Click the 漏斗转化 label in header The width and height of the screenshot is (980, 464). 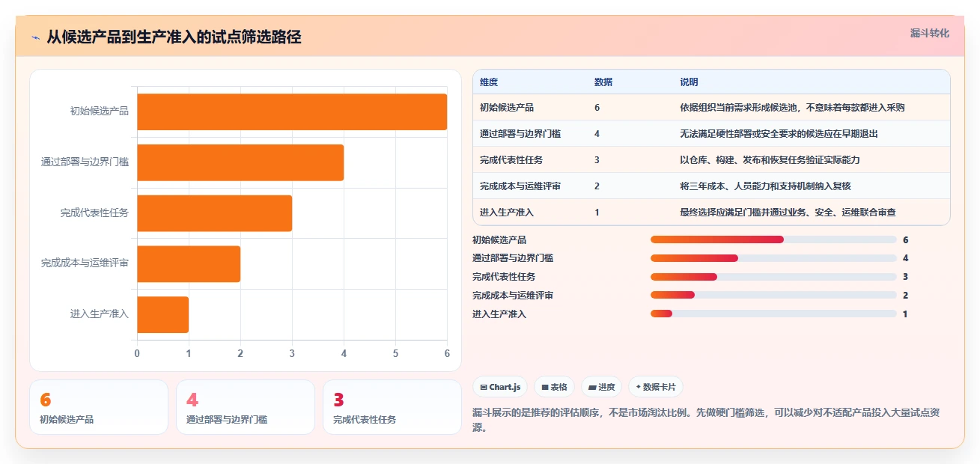[929, 34]
